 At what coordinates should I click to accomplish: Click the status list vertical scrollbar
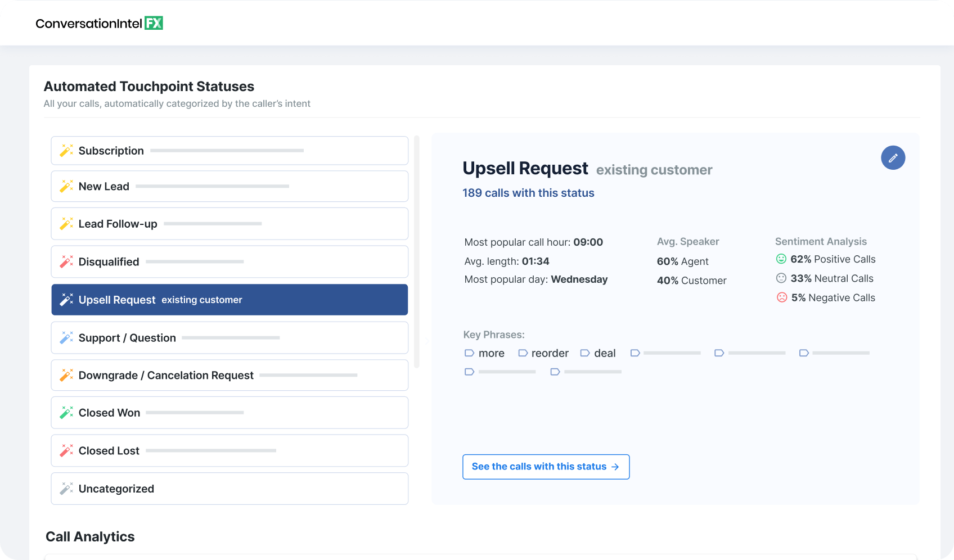click(x=417, y=252)
